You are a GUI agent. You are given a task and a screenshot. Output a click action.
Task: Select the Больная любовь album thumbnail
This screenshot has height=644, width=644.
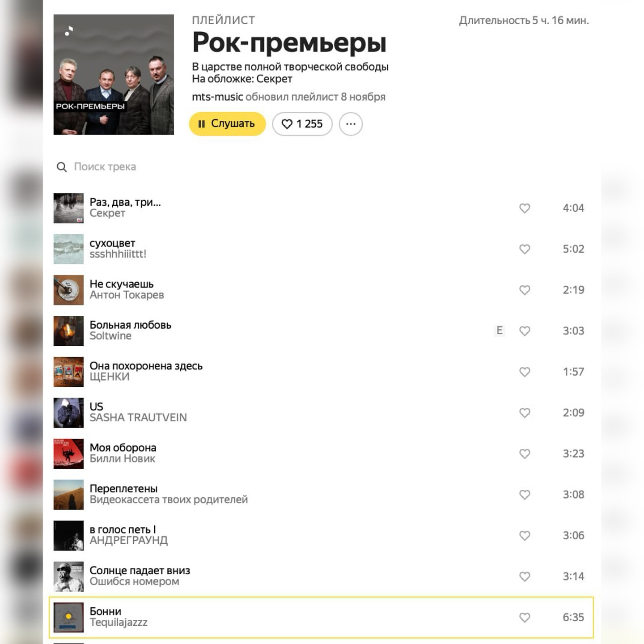click(68, 331)
